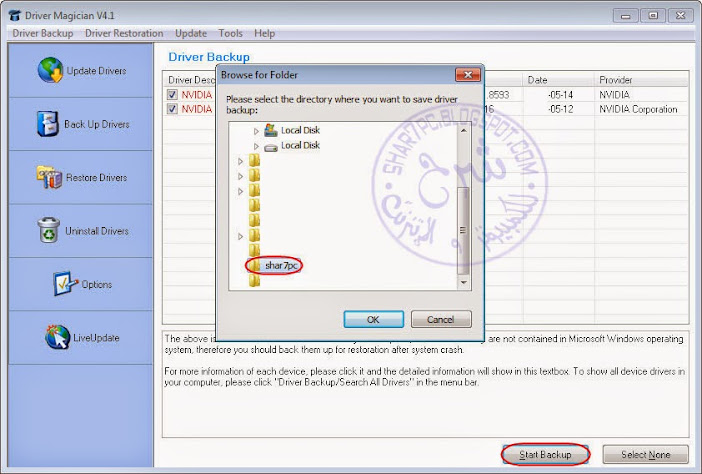
Task: Select the first Local Disk label
Action: pos(300,130)
